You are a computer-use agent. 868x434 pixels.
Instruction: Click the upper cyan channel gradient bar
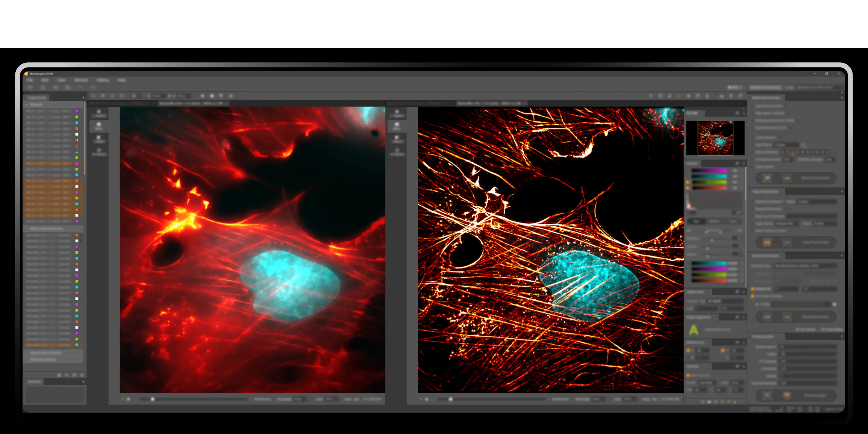pyautogui.click(x=709, y=176)
